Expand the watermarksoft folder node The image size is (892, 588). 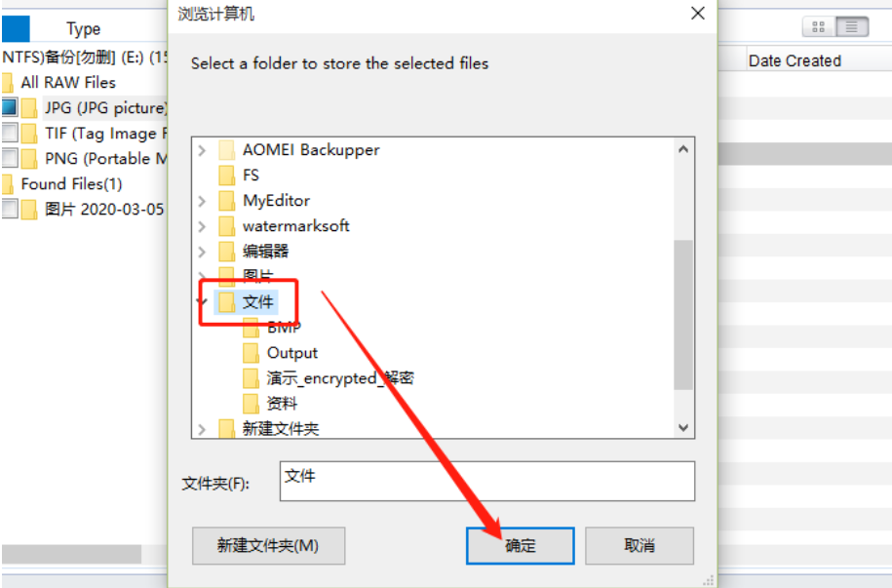pos(202,226)
